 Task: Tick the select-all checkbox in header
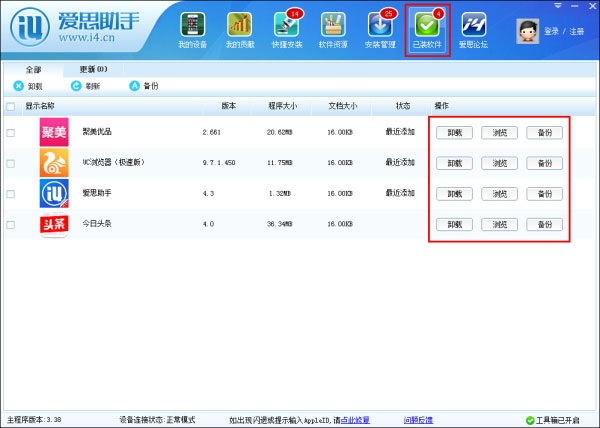coord(11,106)
